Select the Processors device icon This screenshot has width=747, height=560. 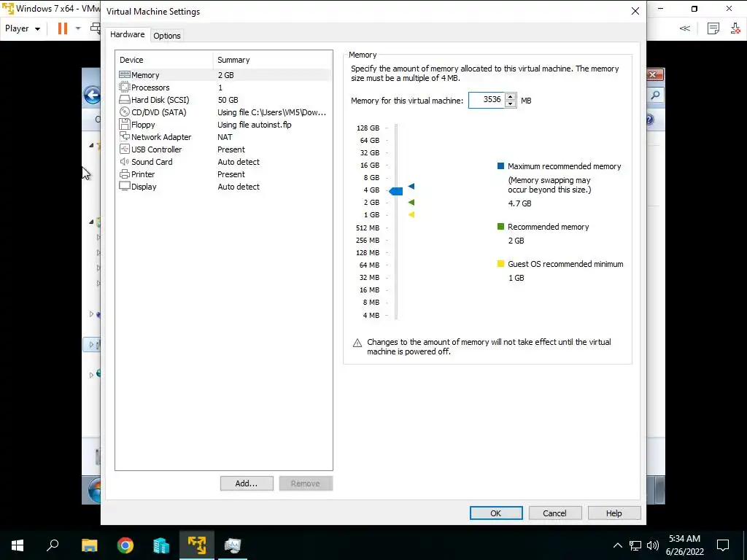pos(124,87)
